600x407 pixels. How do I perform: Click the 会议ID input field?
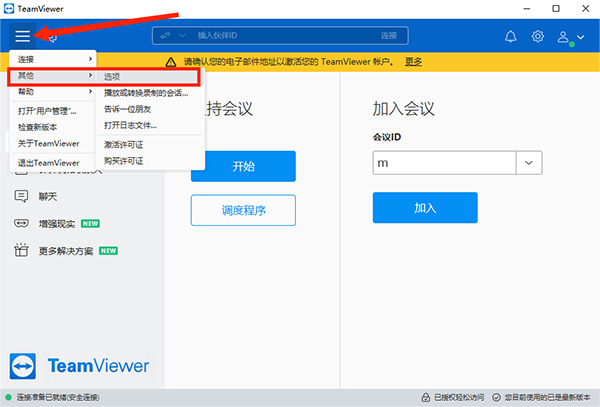pos(444,163)
